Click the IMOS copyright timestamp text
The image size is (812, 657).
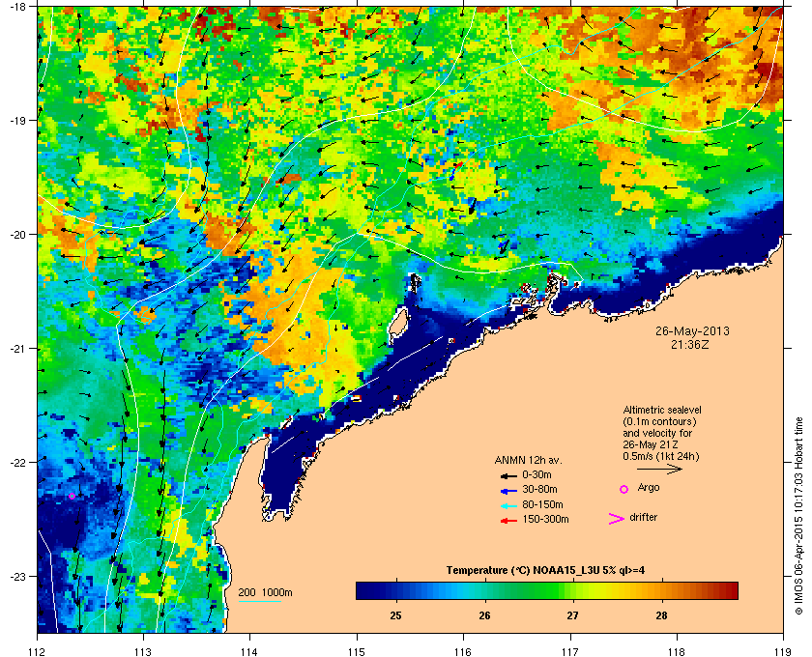[798, 516]
